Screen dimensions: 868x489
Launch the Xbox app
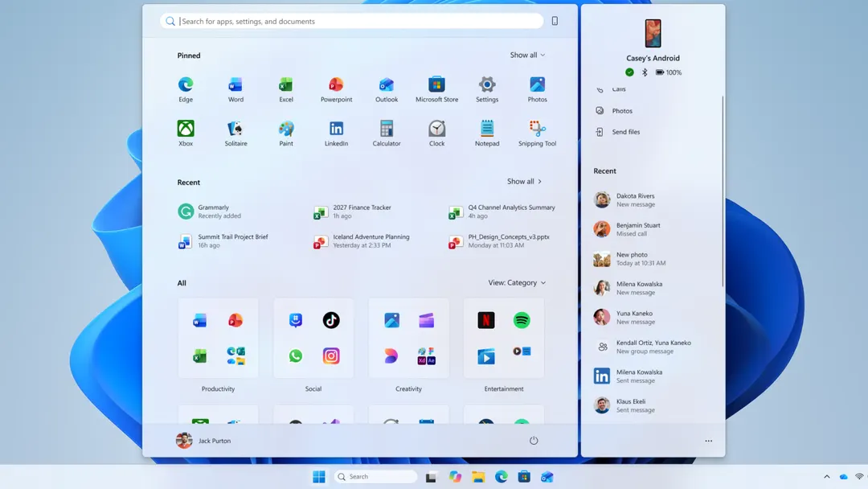[x=186, y=133]
